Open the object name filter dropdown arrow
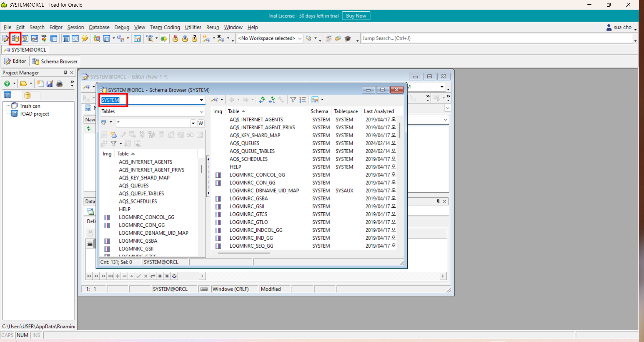This screenshot has width=644, height=342. coord(193,123)
